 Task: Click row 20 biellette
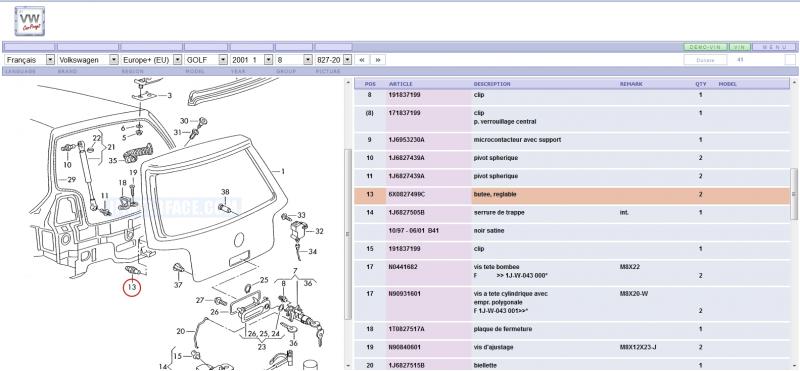(572, 365)
